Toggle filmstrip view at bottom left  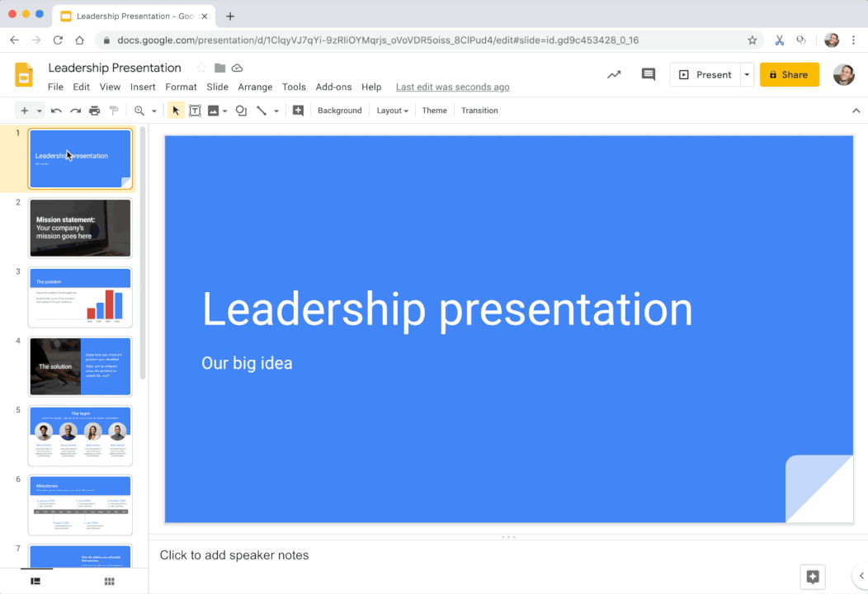34,581
